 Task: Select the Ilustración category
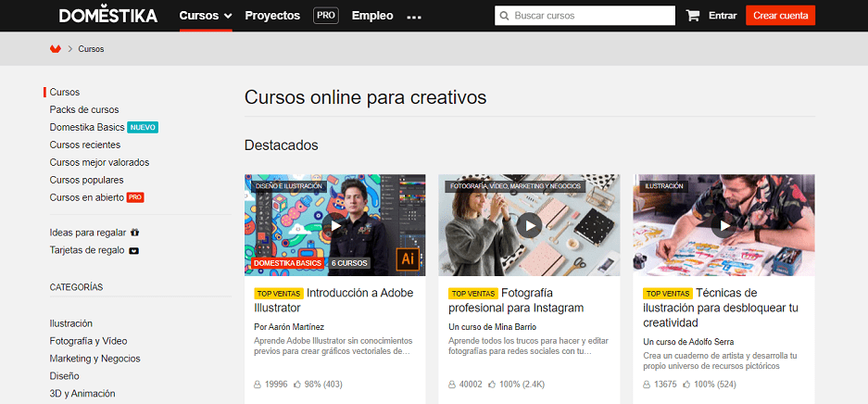tap(70, 323)
